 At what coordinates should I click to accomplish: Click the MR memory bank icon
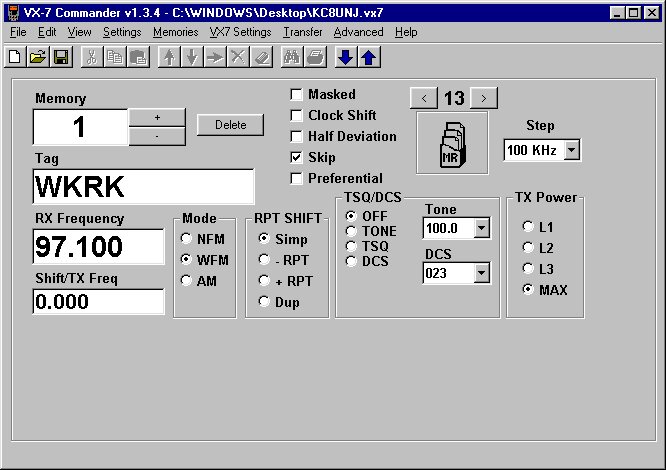(x=451, y=144)
